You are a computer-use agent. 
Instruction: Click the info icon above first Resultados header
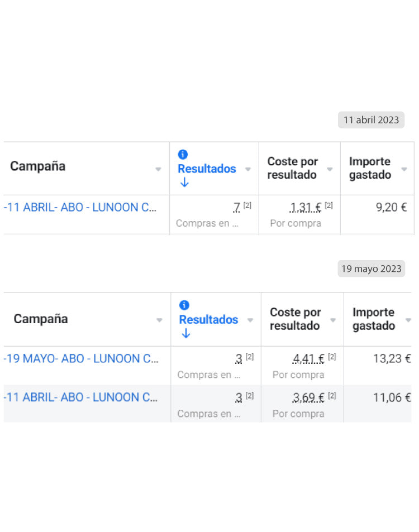pos(183,155)
